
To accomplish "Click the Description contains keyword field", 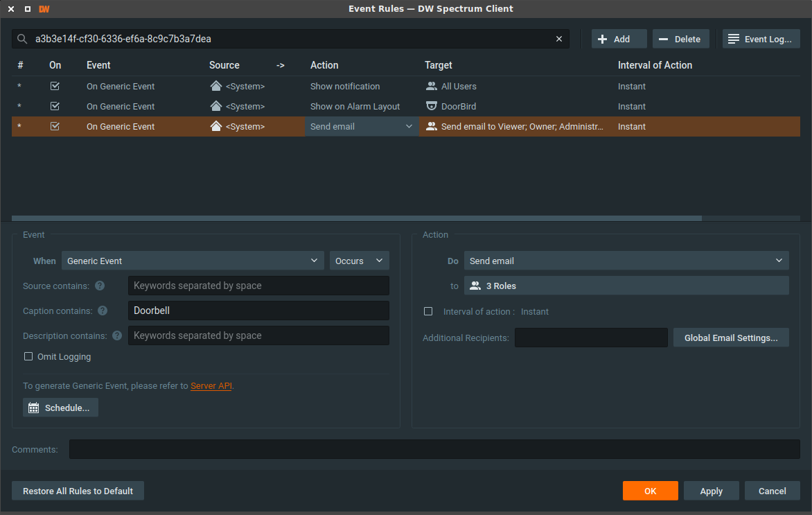I will (259, 335).
